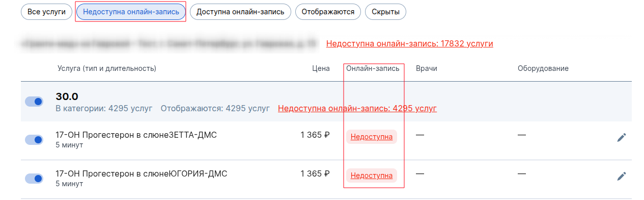
Task: Click the Онлайн-запись column header
Action: 373,68
